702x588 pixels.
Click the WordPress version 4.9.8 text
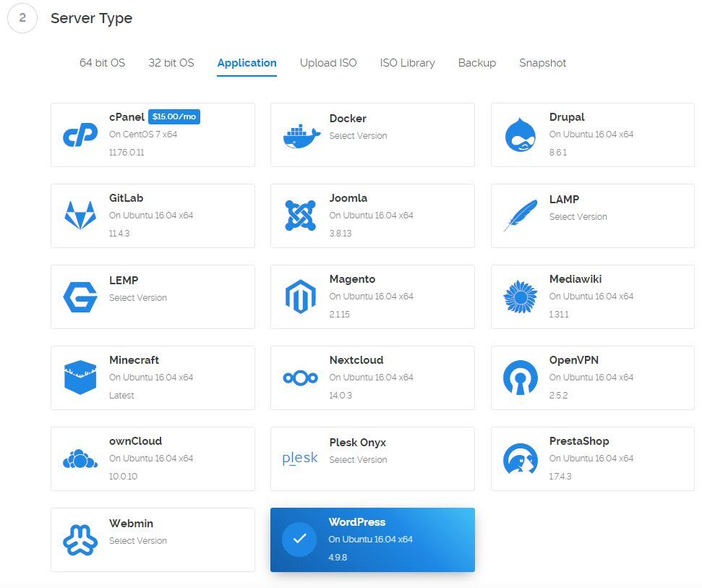338,558
